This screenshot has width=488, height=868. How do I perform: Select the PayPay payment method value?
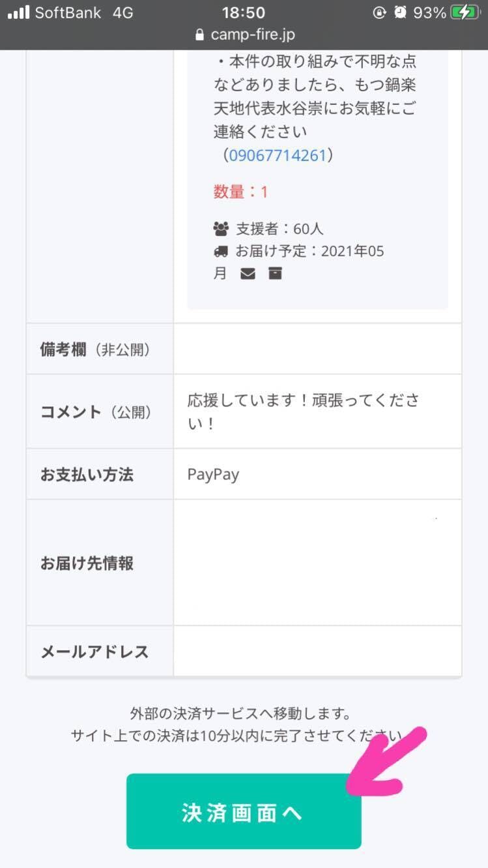(x=213, y=474)
